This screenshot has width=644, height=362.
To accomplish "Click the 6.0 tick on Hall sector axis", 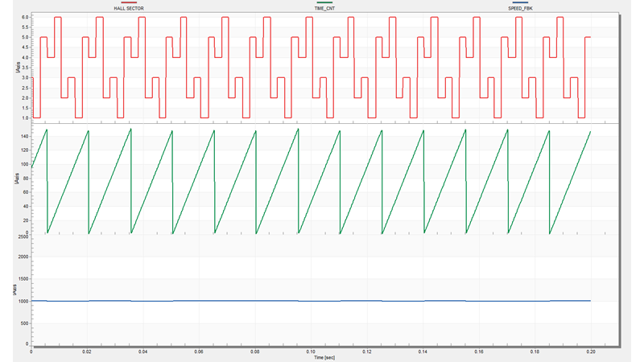I will pyautogui.click(x=25, y=17).
